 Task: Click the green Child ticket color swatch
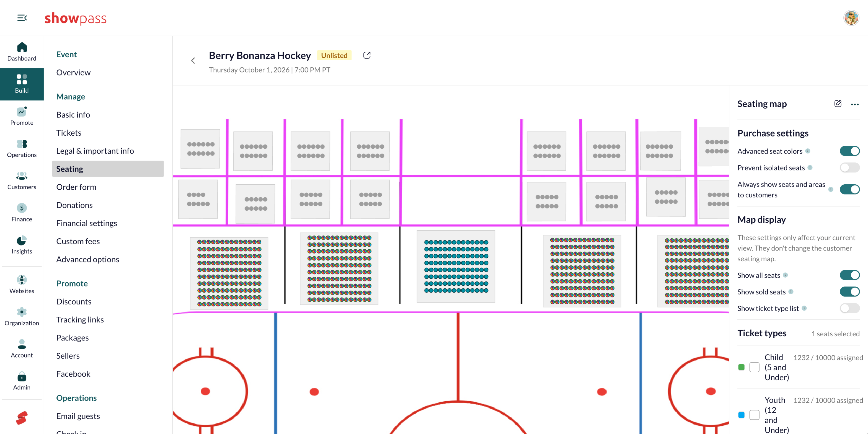pyautogui.click(x=741, y=367)
